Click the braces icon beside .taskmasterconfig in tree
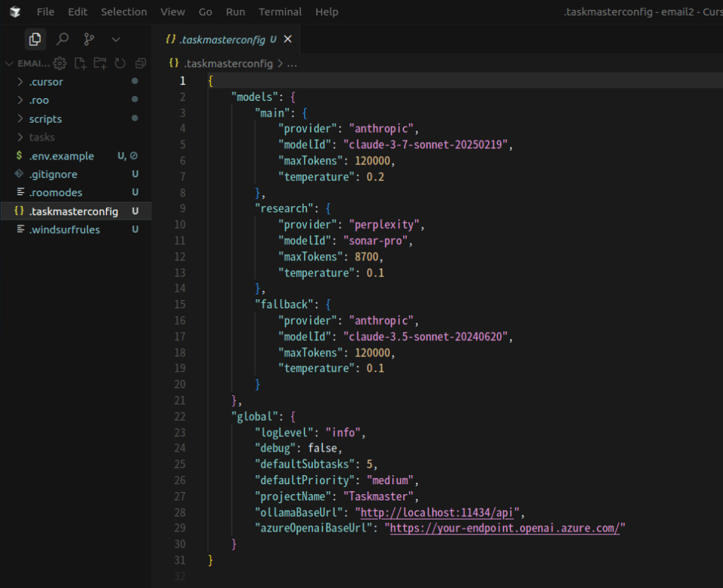 (19, 210)
